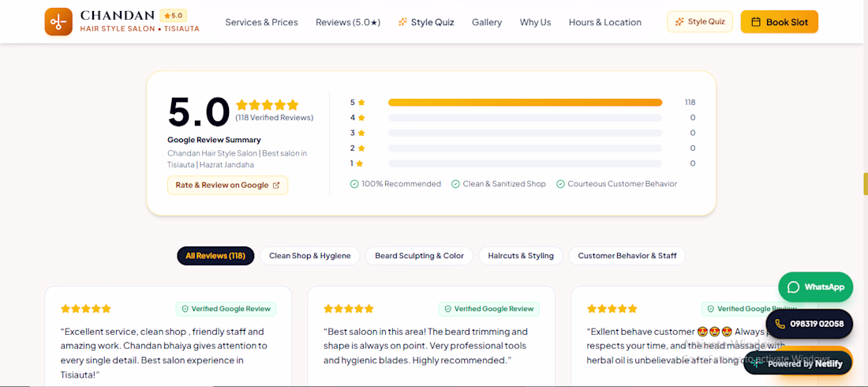
Task: Click the 5.0 star rating badge beside Chandan
Action: coord(174,16)
